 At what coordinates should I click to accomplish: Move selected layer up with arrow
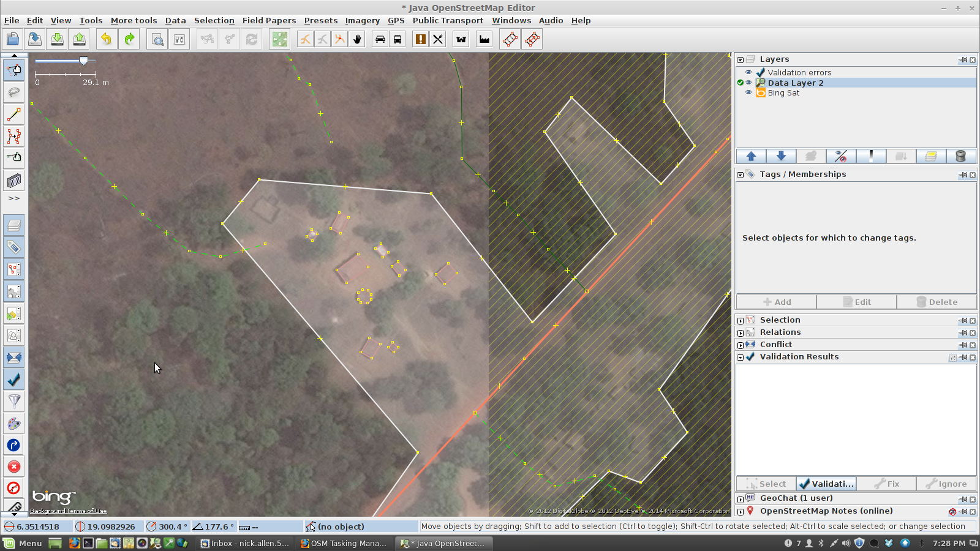coord(751,156)
